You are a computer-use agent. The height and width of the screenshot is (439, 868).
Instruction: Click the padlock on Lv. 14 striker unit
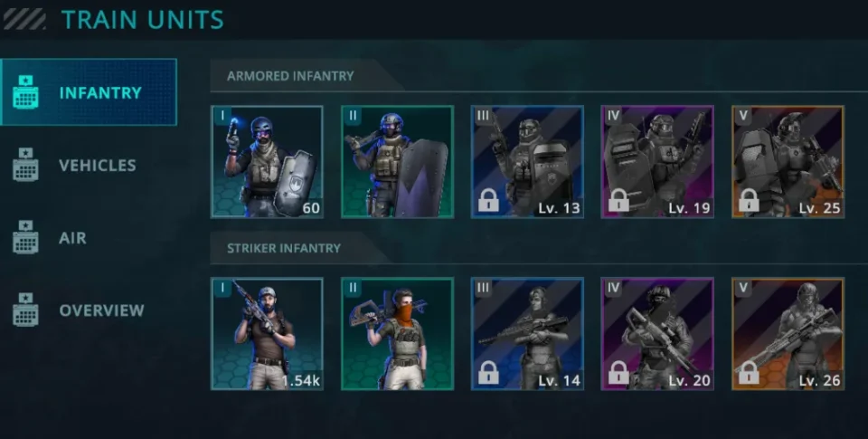pos(487,373)
